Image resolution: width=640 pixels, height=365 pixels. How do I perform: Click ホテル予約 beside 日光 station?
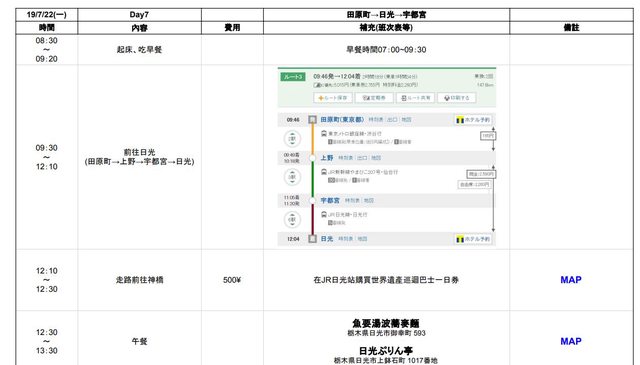click(473, 239)
